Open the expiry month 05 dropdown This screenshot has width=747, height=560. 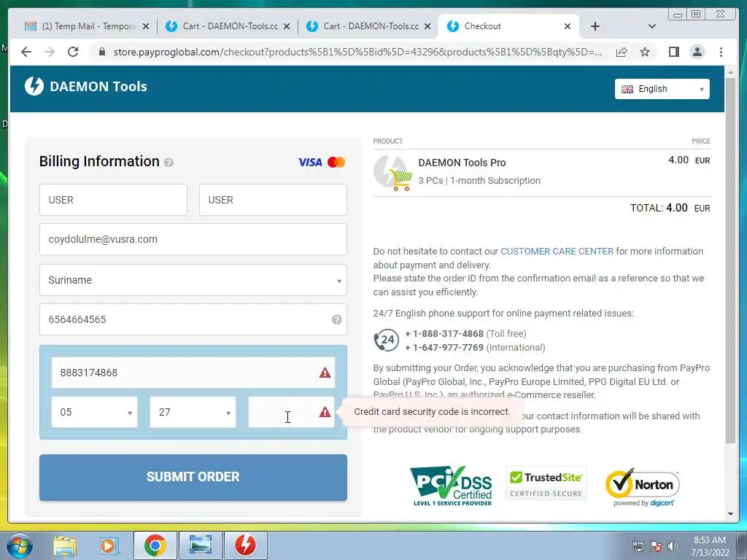coord(94,412)
